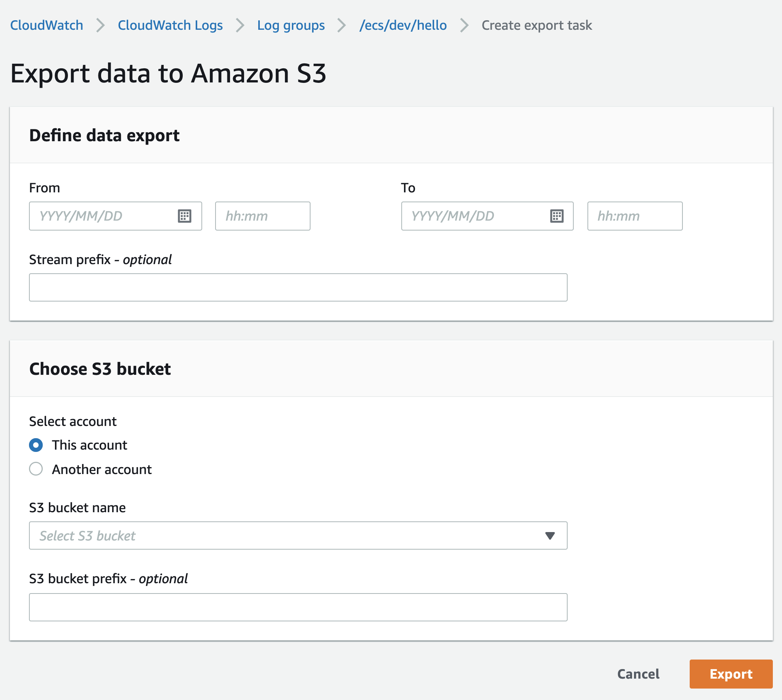The height and width of the screenshot is (700, 782).
Task: Open the From date calendar picker icon
Action: tap(185, 216)
